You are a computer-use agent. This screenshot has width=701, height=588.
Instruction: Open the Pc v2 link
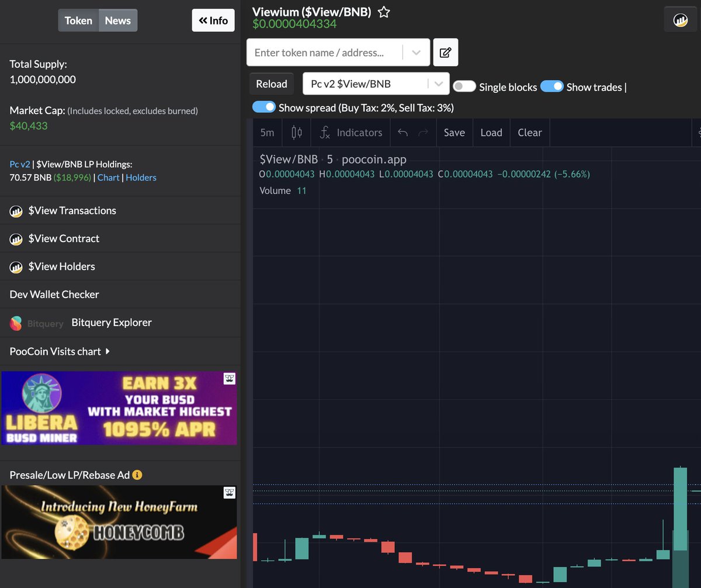pyautogui.click(x=20, y=164)
